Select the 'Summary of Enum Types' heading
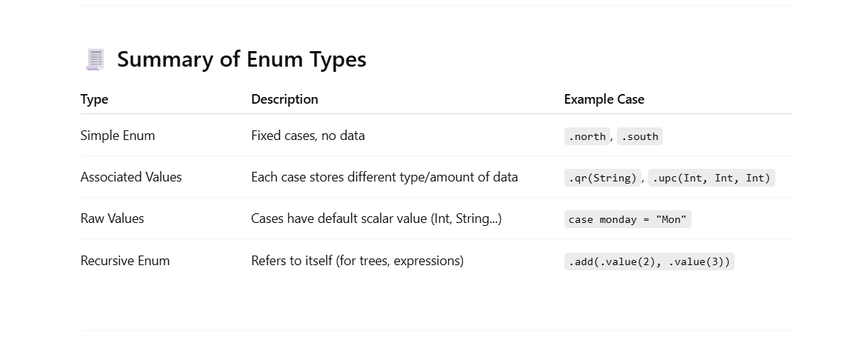The height and width of the screenshot is (337, 868). coord(241,59)
